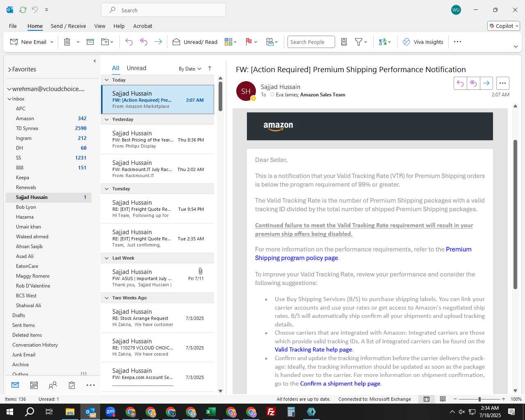Image resolution: width=525 pixels, height=420 pixels.
Task: Open the Follow Up flag menu
Action: pyautogui.click(x=251, y=42)
